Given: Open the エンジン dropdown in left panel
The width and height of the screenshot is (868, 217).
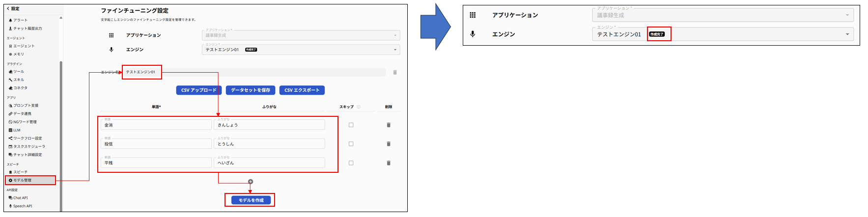Looking at the screenshot, I should [301, 50].
